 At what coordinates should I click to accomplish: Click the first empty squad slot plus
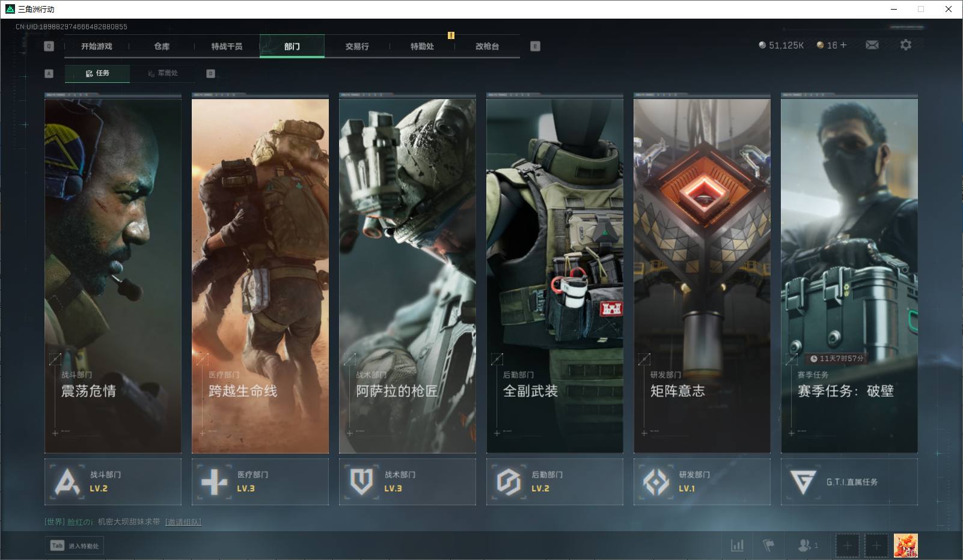tap(848, 546)
